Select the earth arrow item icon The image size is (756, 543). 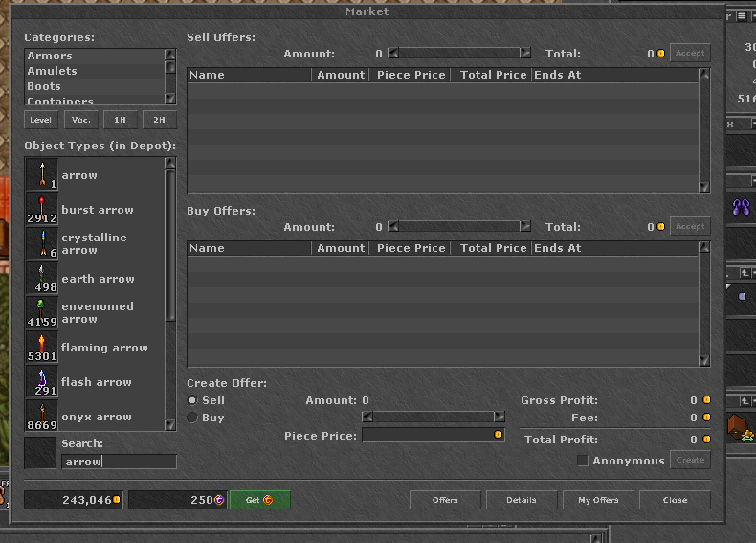pyautogui.click(x=42, y=278)
